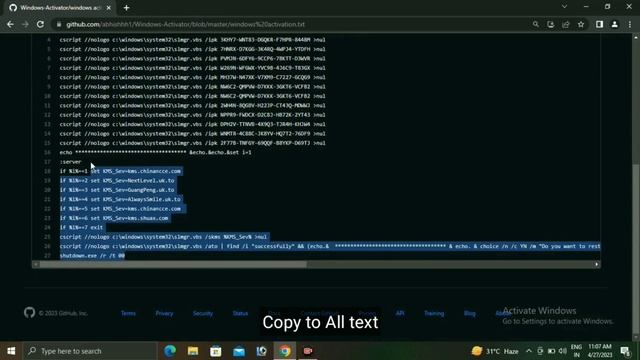Open the Status footer link
This screenshot has width=640, height=360.
[x=240, y=313]
